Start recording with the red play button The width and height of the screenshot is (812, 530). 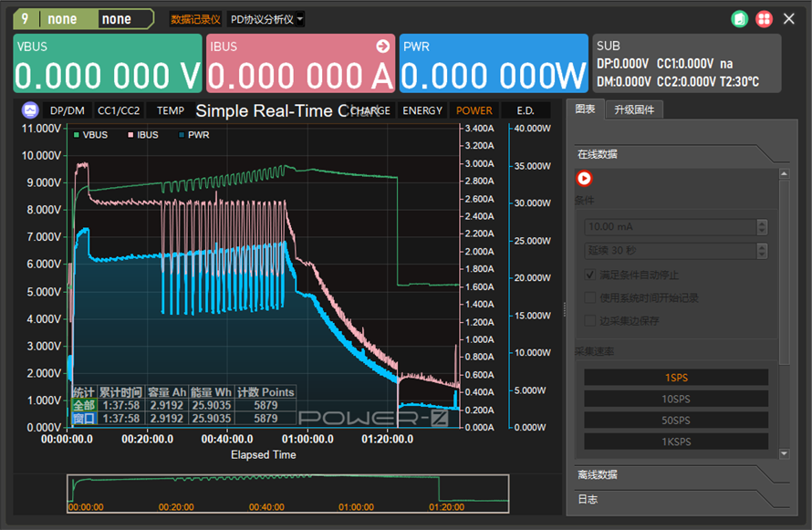pyautogui.click(x=584, y=179)
